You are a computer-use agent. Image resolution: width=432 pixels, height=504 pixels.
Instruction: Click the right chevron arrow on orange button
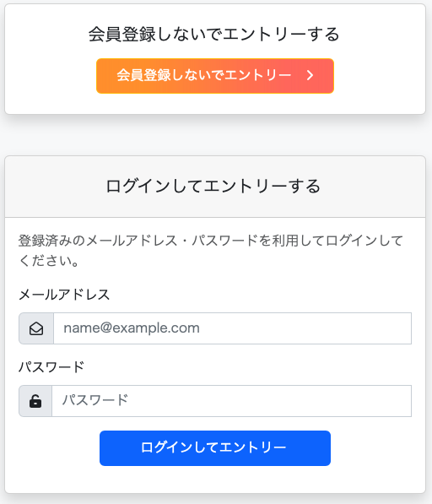pyautogui.click(x=310, y=75)
